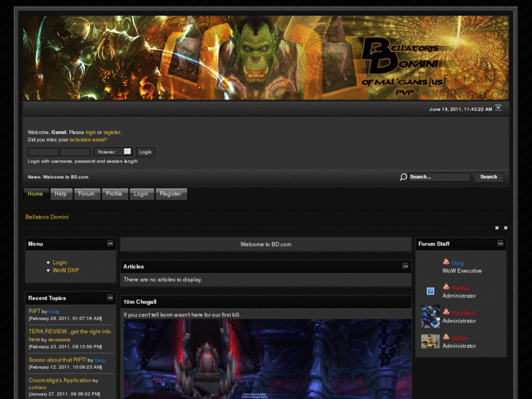Image resolution: width=532 pixels, height=399 pixels.
Task: Open the WoW DKP menu link
Action: tap(66, 270)
